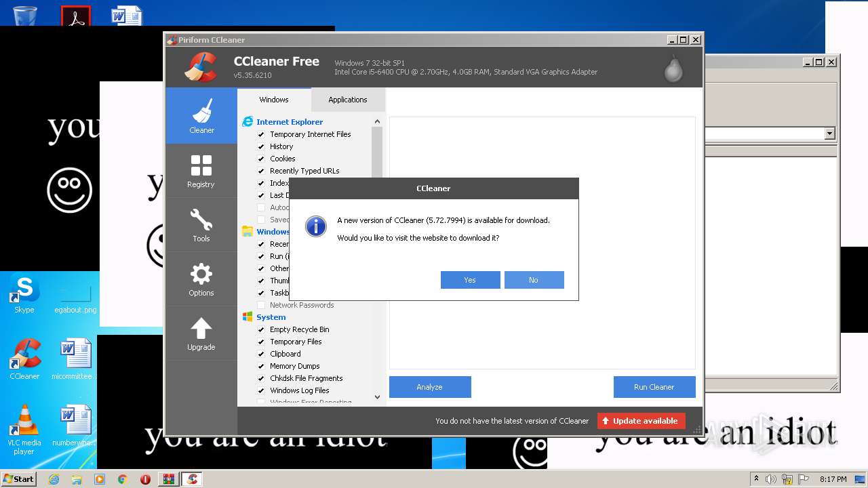Viewport: 868px width, 488px height.
Task: Open Windows Explorer folder in the taskbar
Action: point(77,479)
